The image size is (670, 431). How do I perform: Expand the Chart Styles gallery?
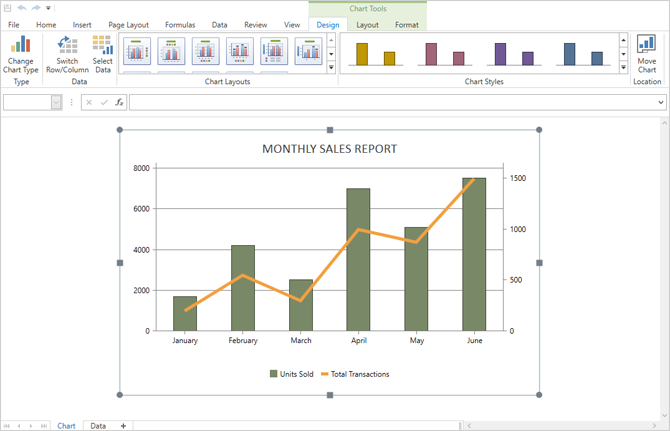[623, 67]
